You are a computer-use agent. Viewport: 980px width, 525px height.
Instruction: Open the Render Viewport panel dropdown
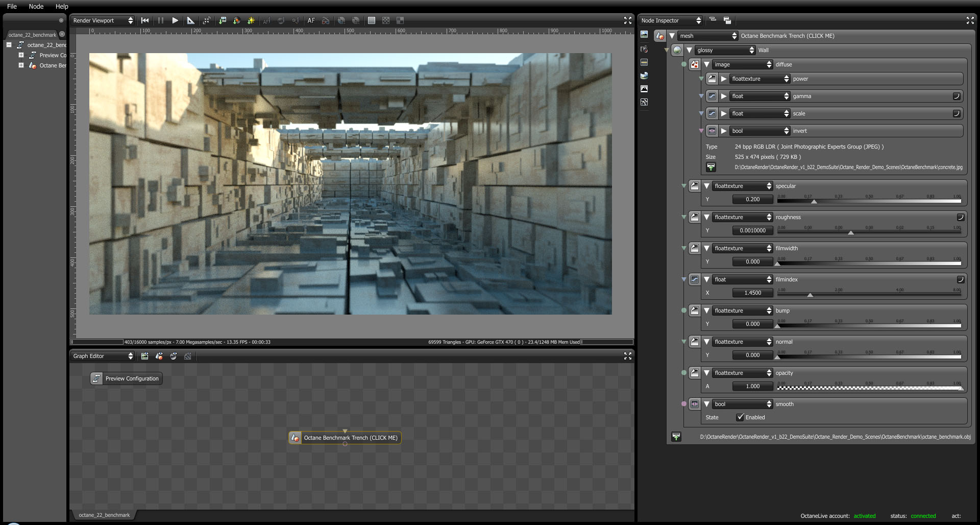point(103,20)
